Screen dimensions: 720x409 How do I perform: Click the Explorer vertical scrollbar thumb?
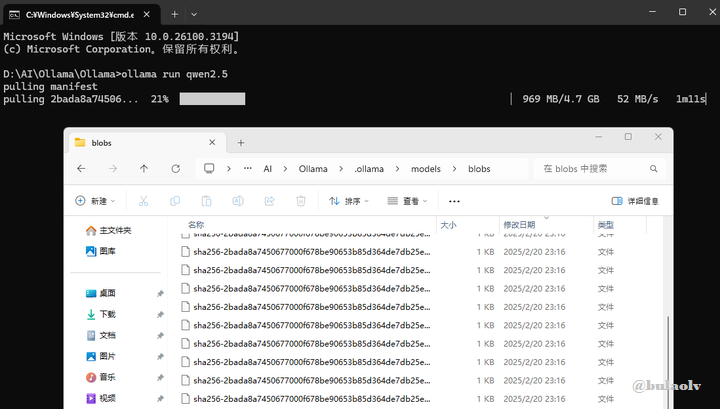[668, 362]
